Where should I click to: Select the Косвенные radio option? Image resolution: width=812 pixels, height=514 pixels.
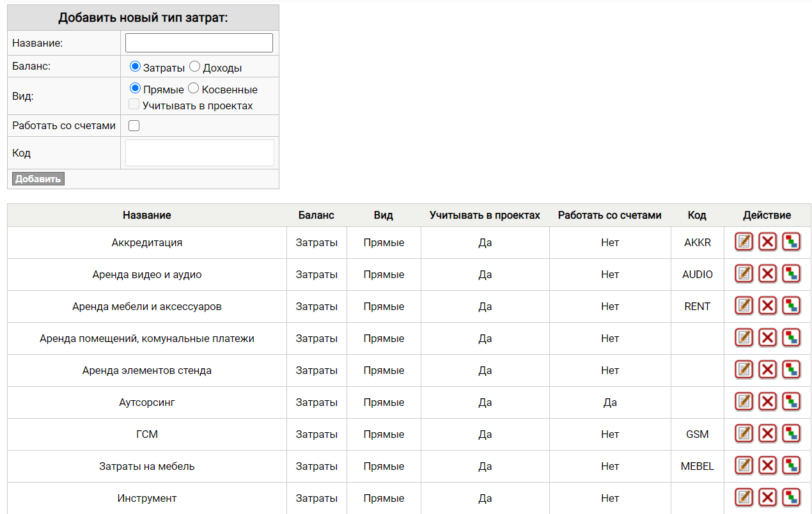[194, 89]
